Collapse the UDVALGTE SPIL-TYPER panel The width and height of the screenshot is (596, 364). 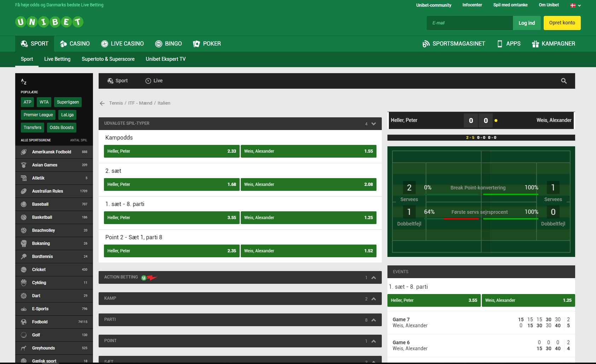(x=373, y=124)
